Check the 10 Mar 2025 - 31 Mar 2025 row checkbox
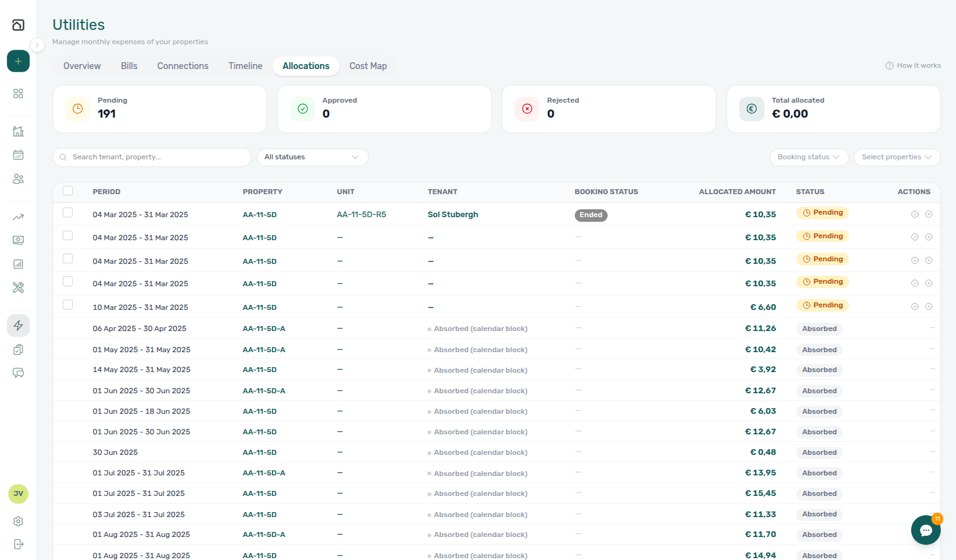 68,305
